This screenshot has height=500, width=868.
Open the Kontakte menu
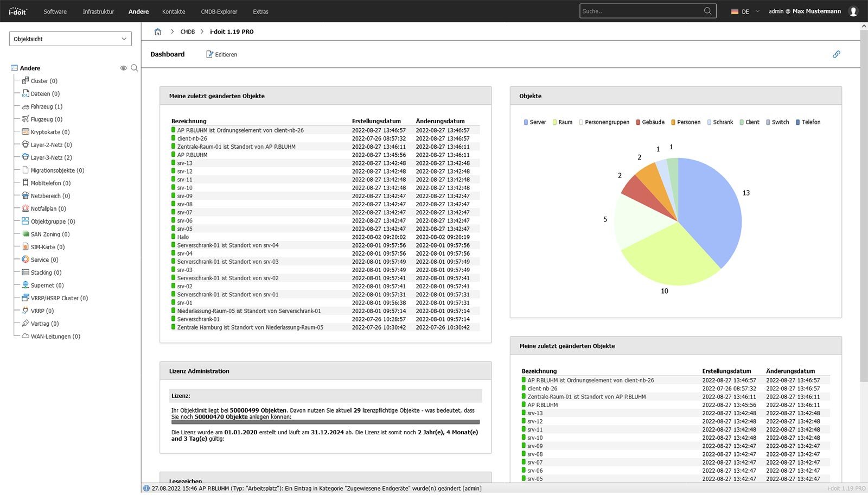coord(174,11)
